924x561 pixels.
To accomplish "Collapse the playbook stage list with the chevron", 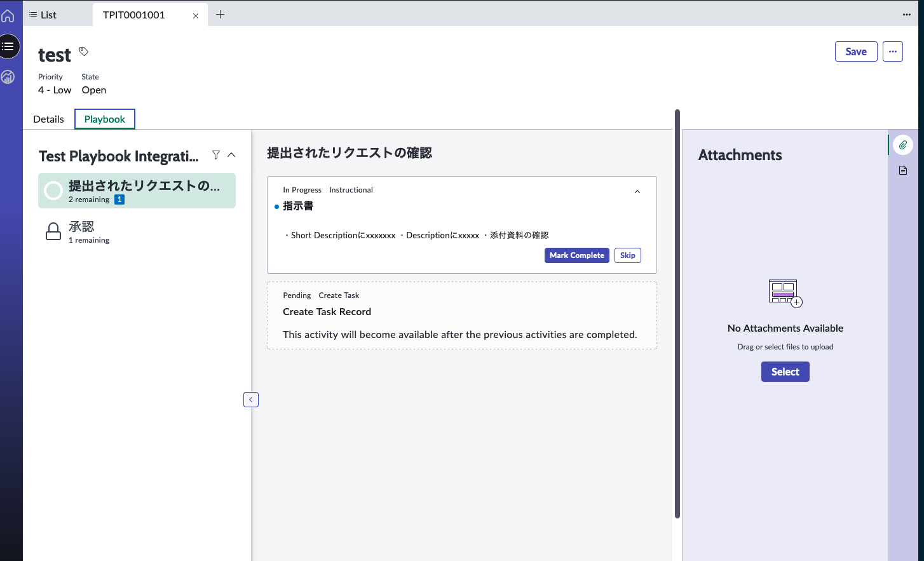I will point(231,154).
